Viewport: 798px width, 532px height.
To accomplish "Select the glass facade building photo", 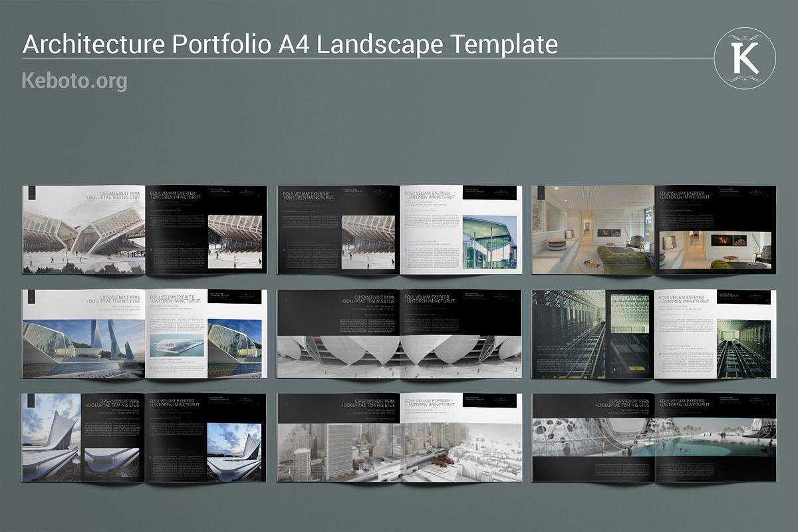I will click(489, 241).
